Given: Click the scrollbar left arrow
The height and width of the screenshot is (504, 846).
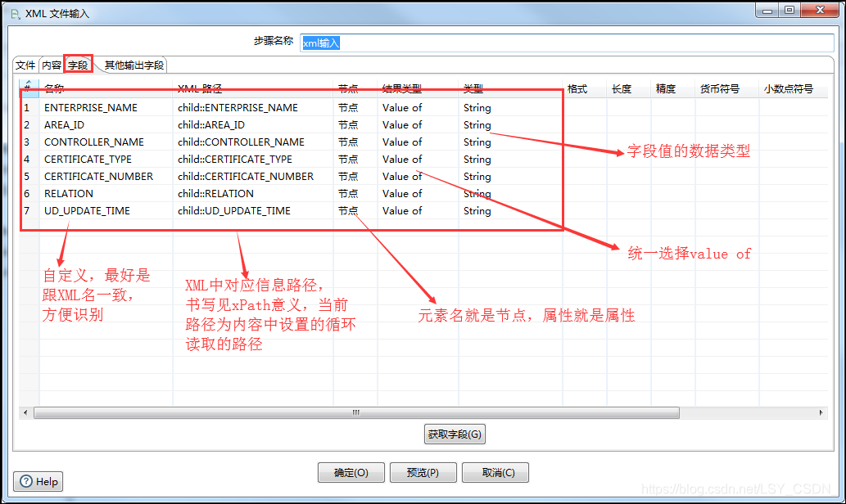Looking at the screenshot, I should (x=25, y=413).
